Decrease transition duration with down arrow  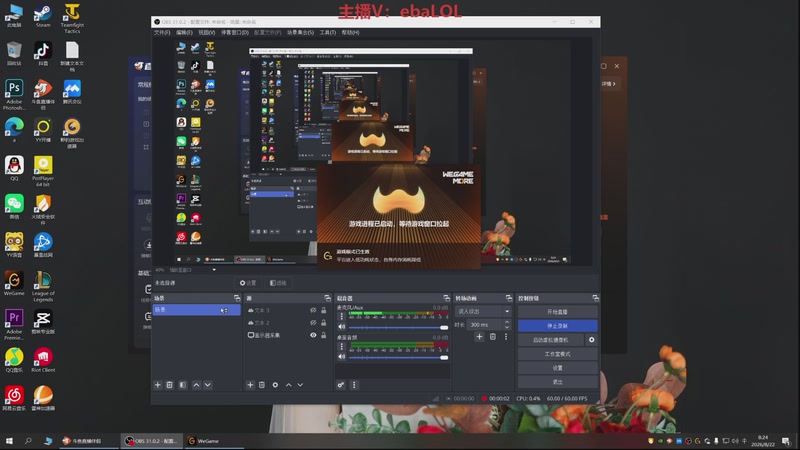(507, 327)
